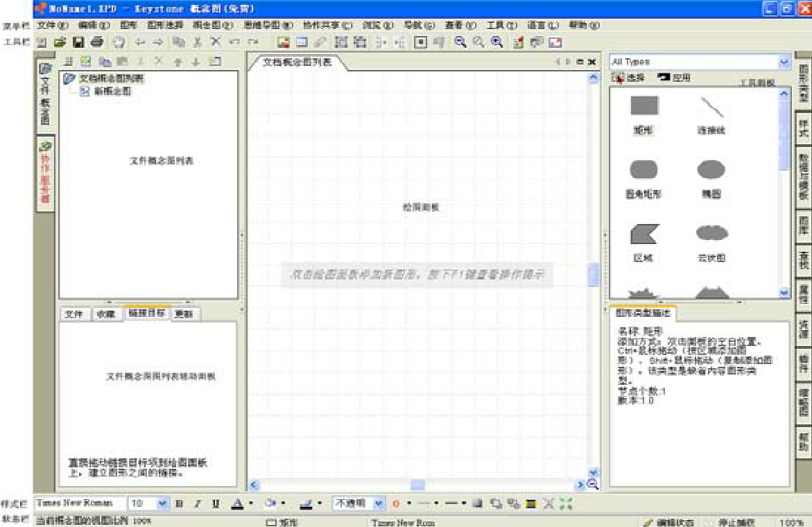This screenshot has height=527, width=812.
Task: Open the 文件 File menu
Action: click(52, 25)
